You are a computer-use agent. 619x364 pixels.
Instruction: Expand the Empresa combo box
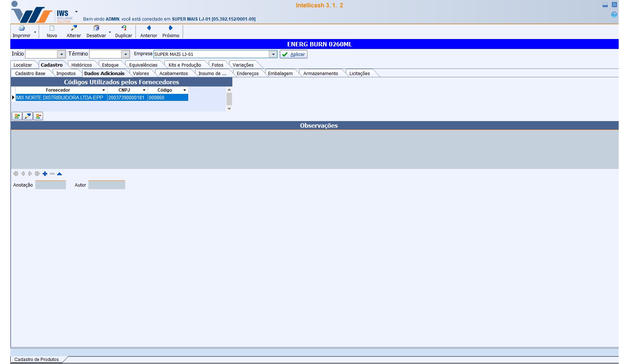point(273,54)
